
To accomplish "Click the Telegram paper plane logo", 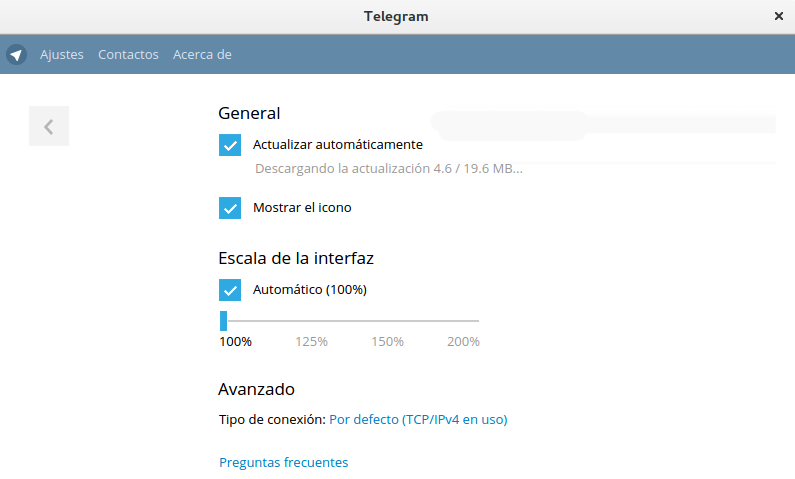I will (x=16, y=54).
